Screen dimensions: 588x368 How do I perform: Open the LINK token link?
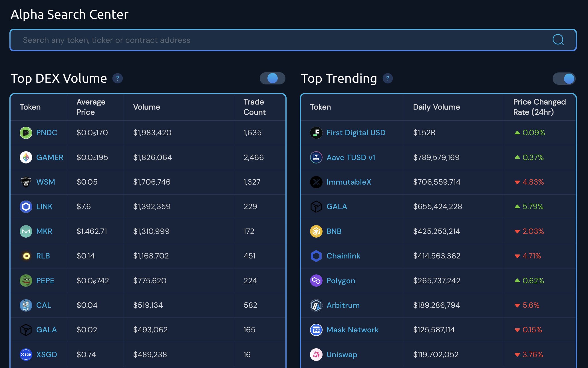point(44,207)
